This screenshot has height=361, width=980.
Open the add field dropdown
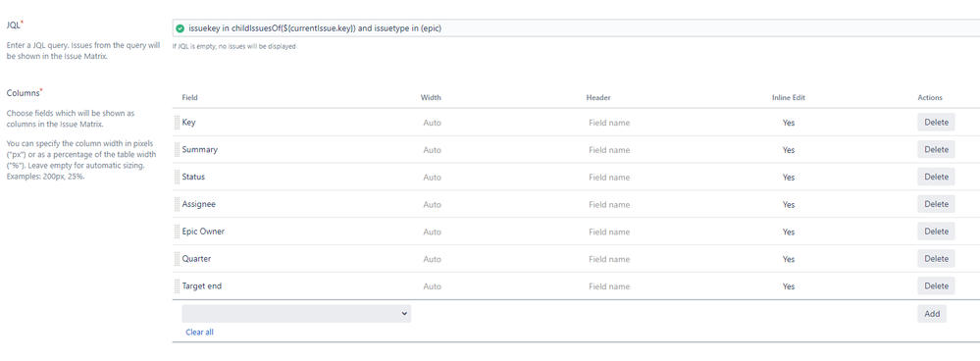click(x=296, y=314)
